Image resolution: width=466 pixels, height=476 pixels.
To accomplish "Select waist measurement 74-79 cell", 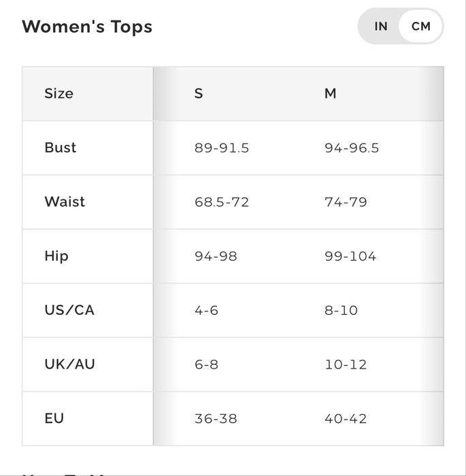I will click(346, 202).
